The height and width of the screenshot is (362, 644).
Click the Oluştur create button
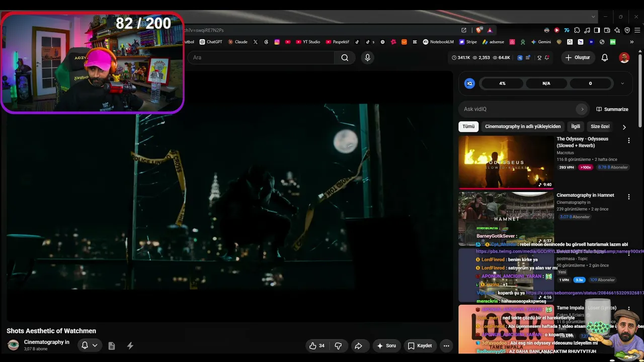point(578,57)
